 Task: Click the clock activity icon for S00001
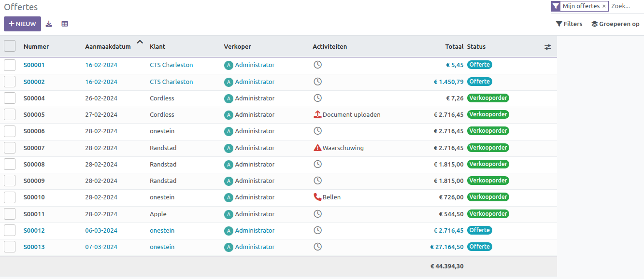tap(317, 65)
